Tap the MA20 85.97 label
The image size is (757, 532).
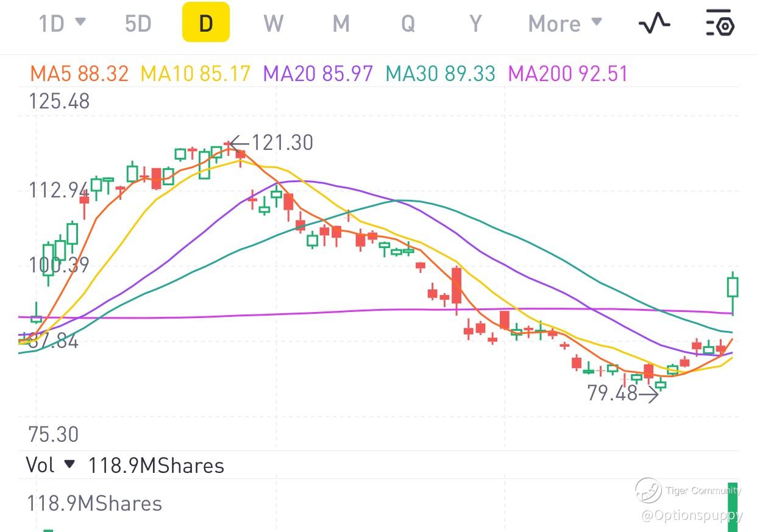pos(318,74)
